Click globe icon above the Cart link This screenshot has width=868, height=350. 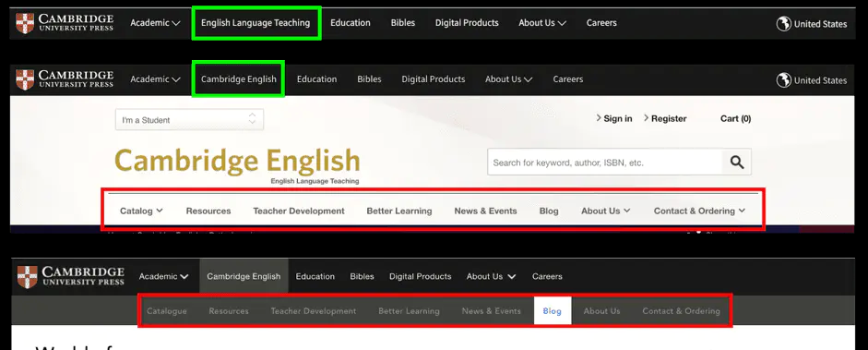coord(783,80)
